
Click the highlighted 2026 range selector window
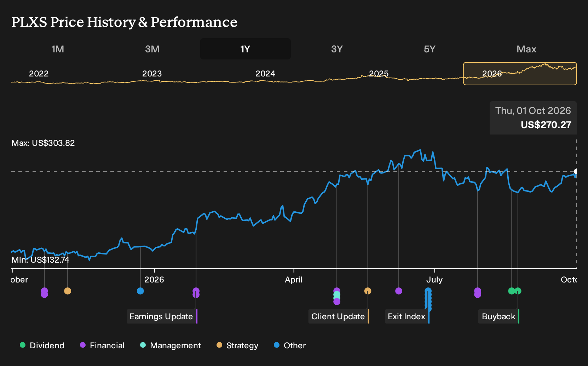pos(520,74)
